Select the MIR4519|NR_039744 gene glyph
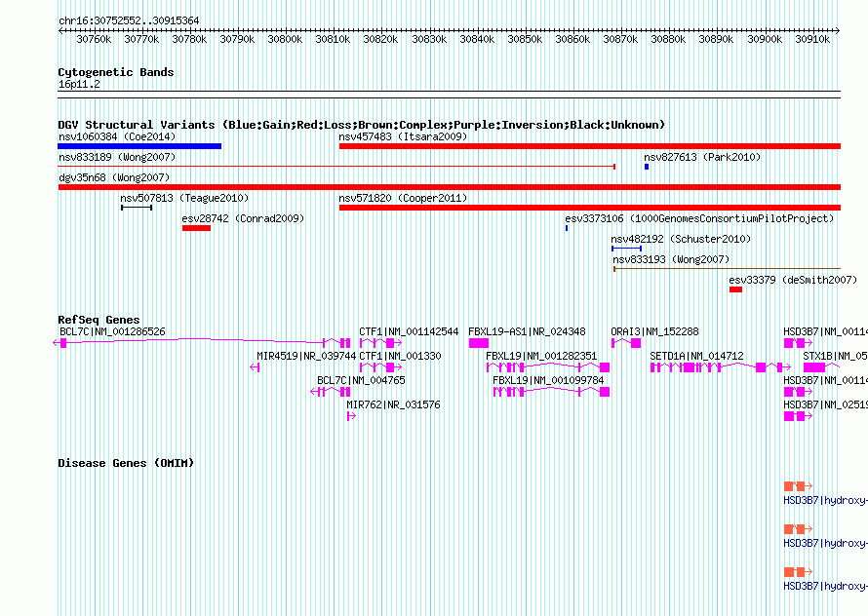 click(255, 367)
